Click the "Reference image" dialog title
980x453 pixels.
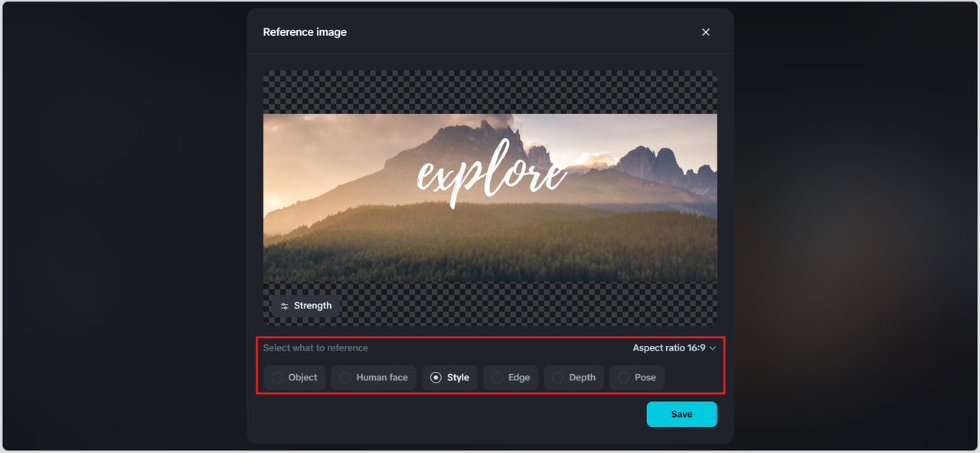(x=305, y=32)
